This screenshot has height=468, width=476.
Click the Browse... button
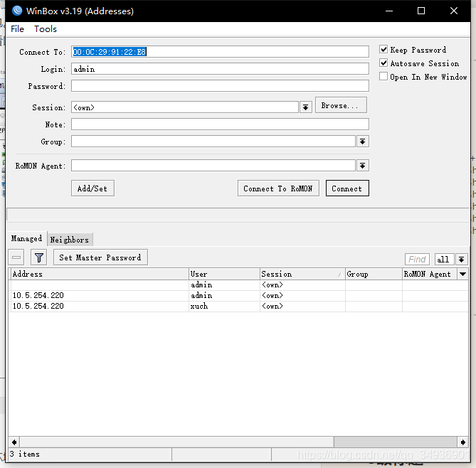341,105
